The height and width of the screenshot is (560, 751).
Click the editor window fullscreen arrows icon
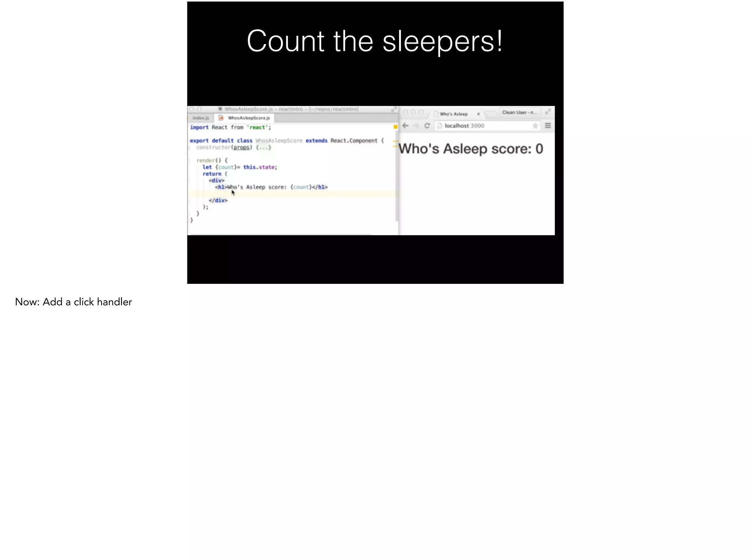click(x=393, y=109)
